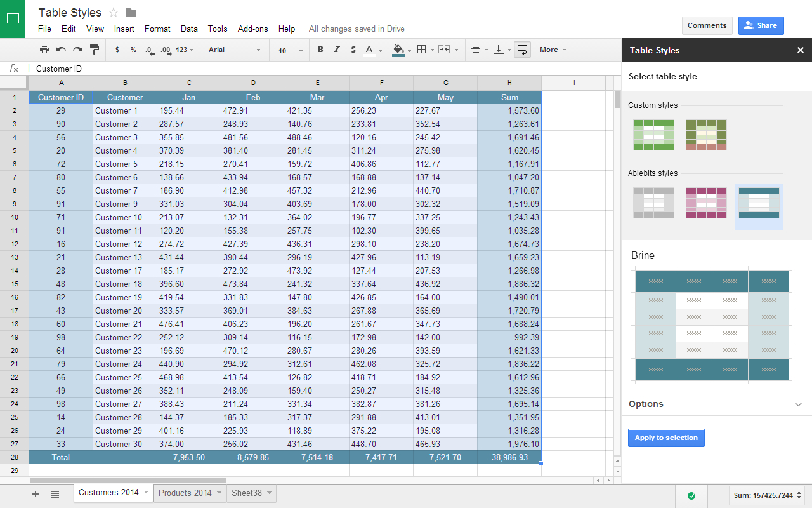Click the percent format icon
The width and height of the screenshot is (812, 508).
(134, 50)
